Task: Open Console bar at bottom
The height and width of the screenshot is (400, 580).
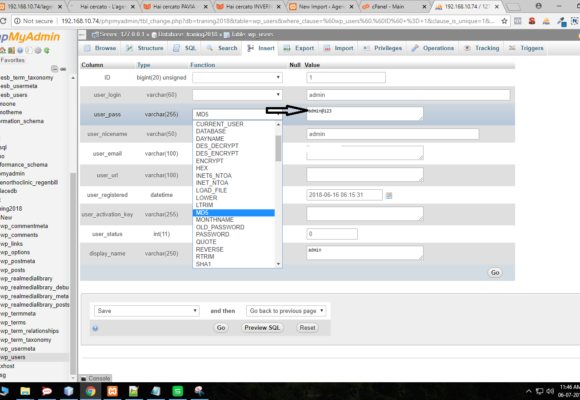Action: (x=96, y=378)
